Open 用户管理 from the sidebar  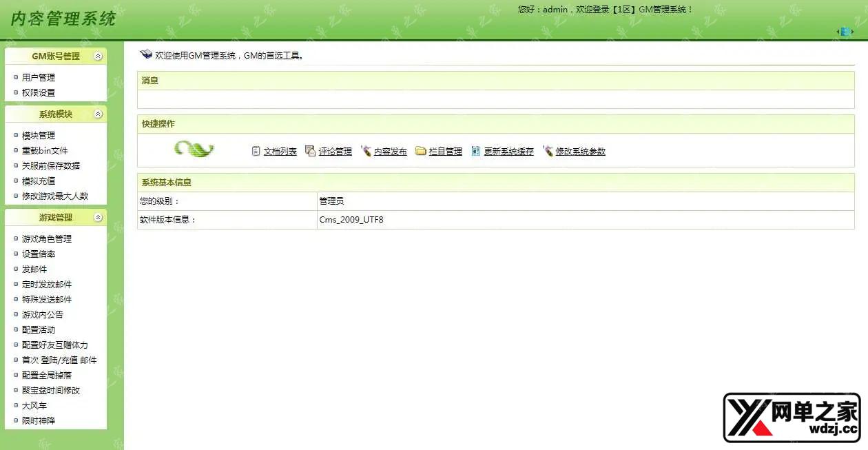37,76
